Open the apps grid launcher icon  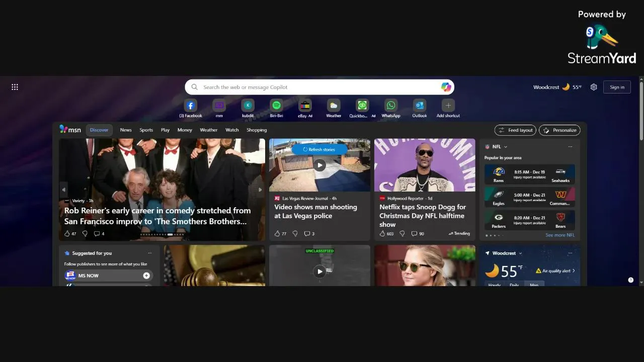pyautogui.click(x=15, y=87)
